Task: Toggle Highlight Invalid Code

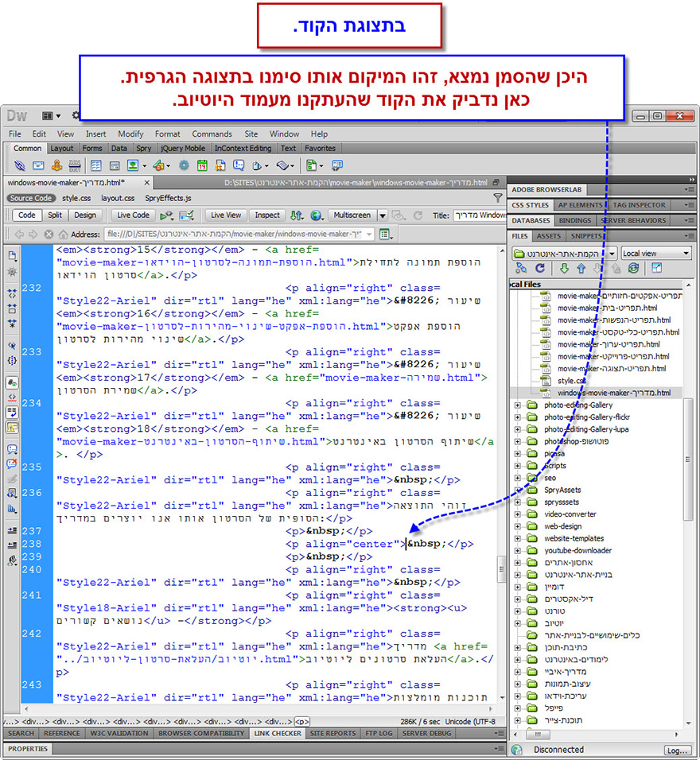Action: click(12, 397)
